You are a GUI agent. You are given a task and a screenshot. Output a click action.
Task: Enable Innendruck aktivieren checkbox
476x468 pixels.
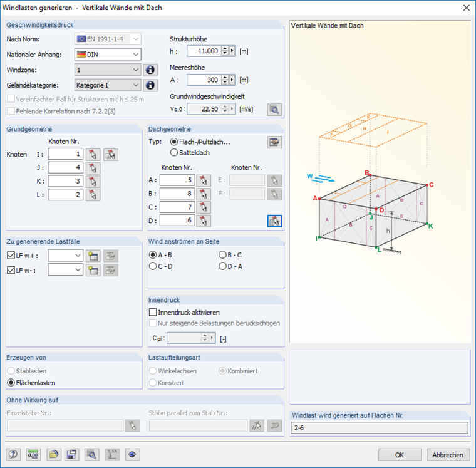click(x=153, y=312)
